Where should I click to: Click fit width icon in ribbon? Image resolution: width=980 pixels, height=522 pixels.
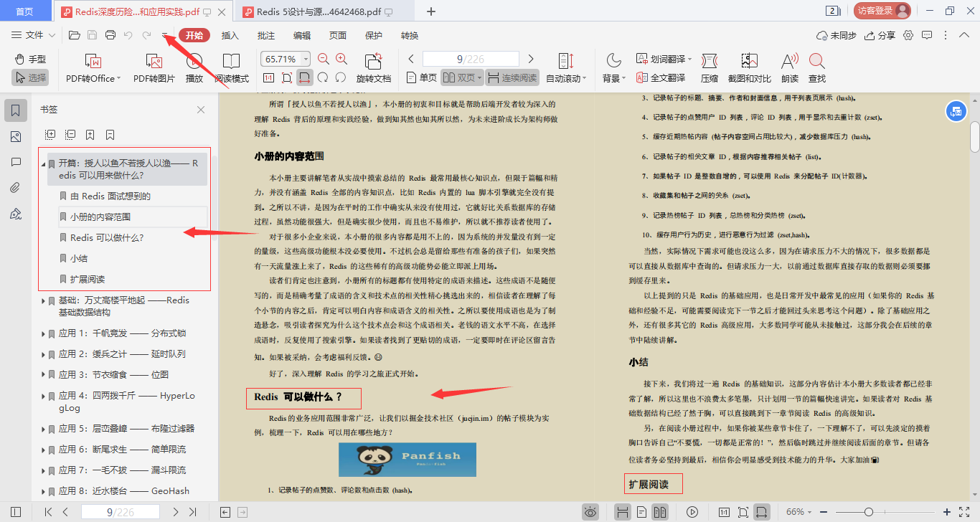click(305, 77)
